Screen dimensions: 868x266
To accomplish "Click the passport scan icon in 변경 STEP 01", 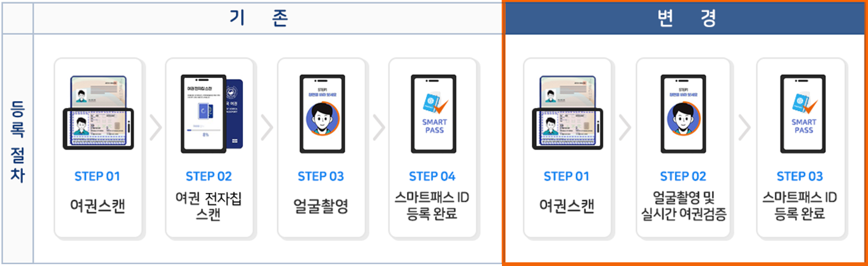I will point(567,113).
